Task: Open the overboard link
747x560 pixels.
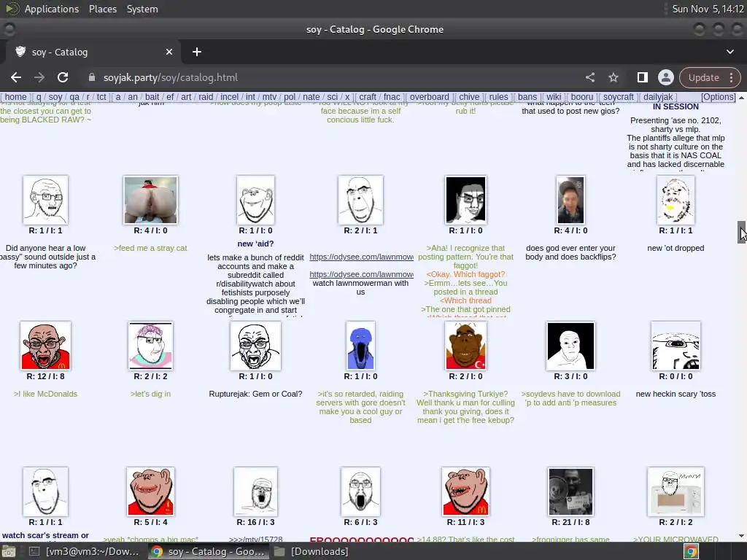Action: pos(429,97)
